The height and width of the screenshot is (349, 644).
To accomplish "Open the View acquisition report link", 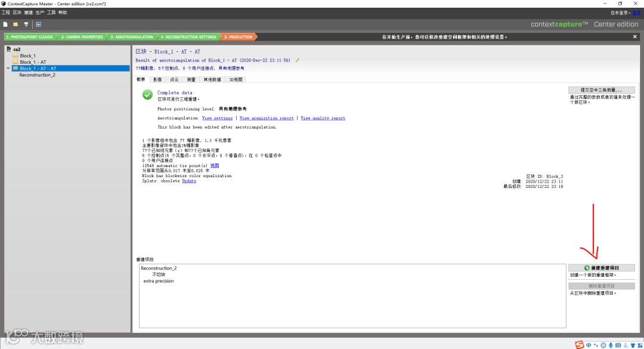I will [267, 118].
